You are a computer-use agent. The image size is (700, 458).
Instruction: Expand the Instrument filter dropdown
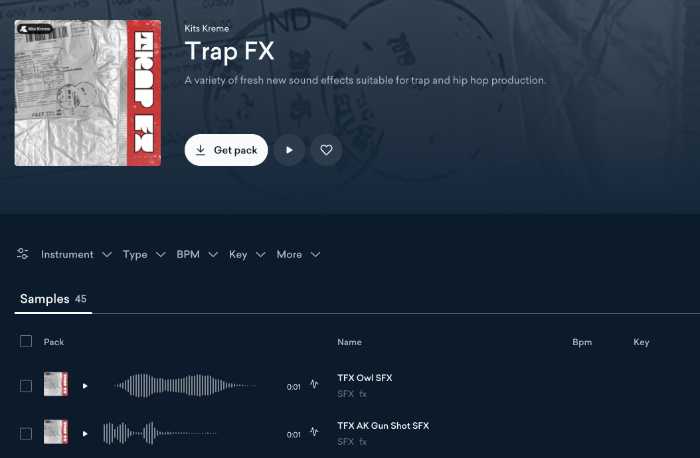76,254
